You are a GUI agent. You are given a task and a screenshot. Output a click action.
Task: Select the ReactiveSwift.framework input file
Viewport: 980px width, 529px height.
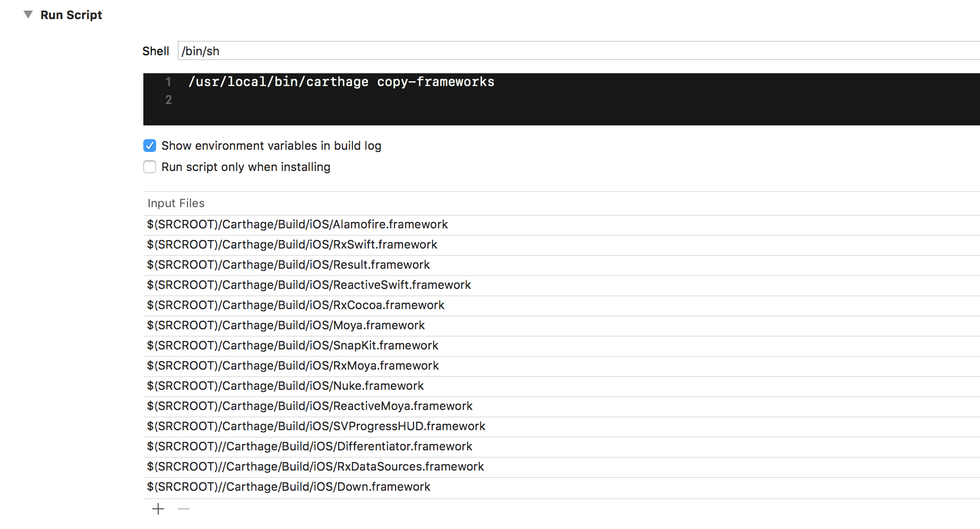tap(309, 285)
